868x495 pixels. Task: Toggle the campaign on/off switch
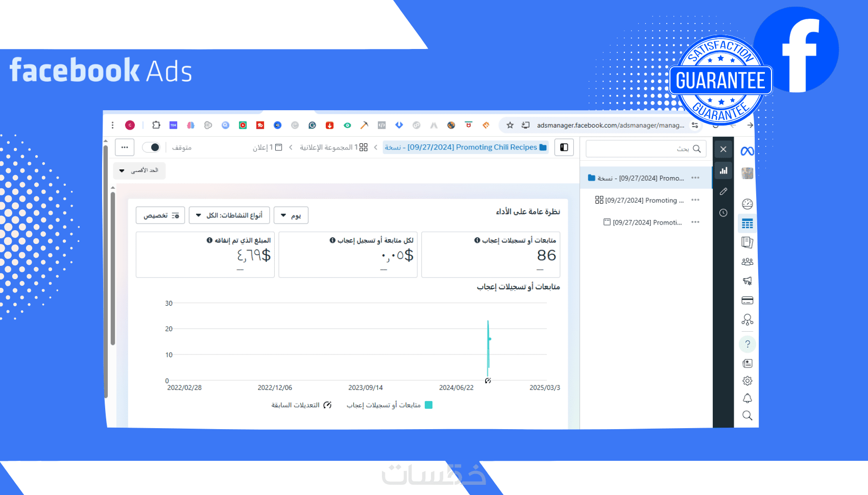click(x=151, y=147)
